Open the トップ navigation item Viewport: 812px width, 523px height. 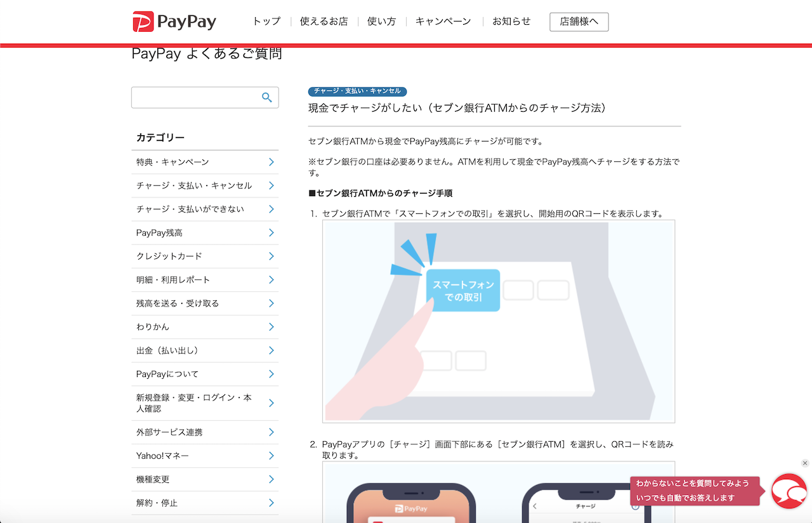click(x=266, y=22)
